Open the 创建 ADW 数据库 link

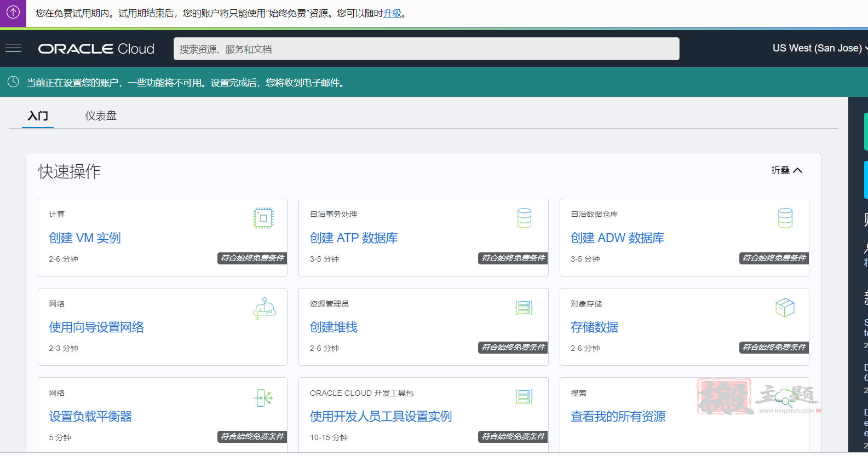point(617,238)
